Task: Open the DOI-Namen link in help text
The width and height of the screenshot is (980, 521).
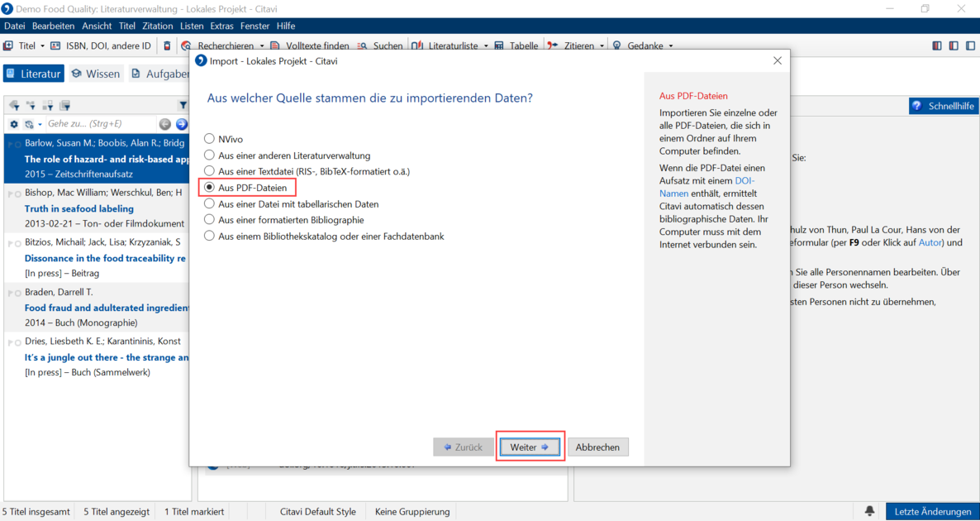Action: (707, 187)
